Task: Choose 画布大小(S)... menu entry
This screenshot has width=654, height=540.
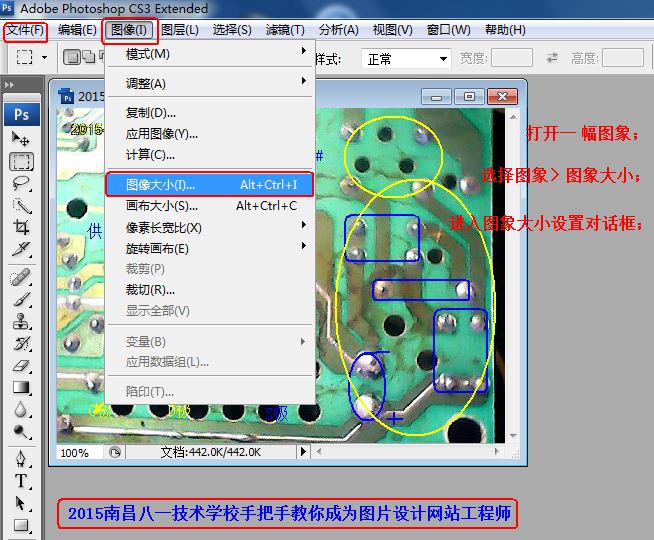Action: click(210, 206)
